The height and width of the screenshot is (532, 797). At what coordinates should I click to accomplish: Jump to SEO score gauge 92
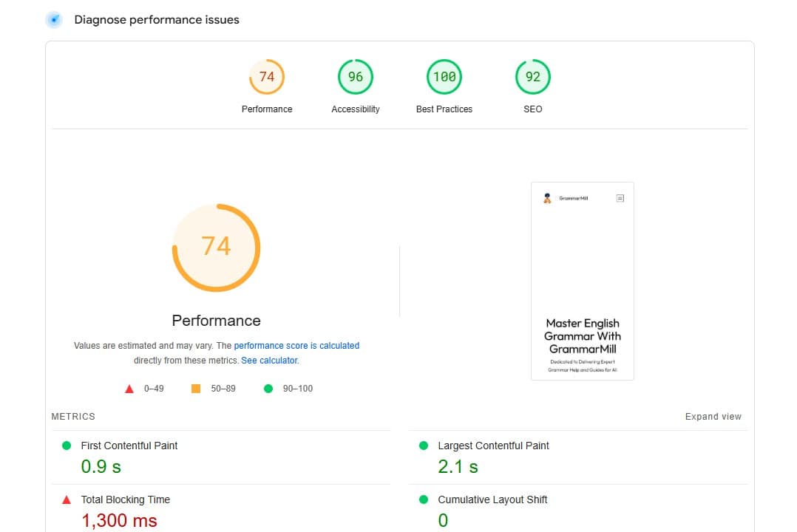click(x=532, y=77)
